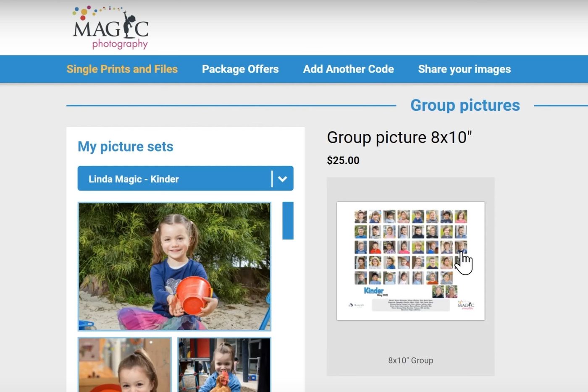The image size is (588, 392).
Task: Click the Magic Photography logo
Action: click(111, 28)
